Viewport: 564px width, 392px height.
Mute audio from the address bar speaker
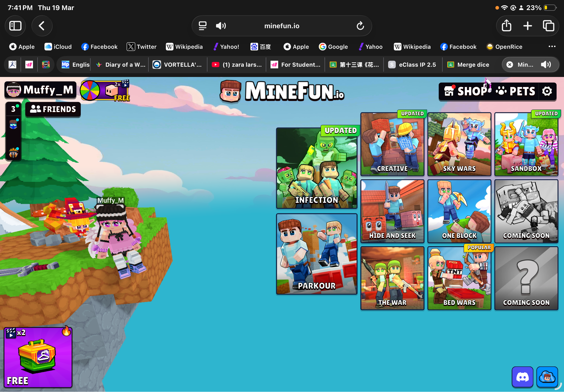pos(221,26)
